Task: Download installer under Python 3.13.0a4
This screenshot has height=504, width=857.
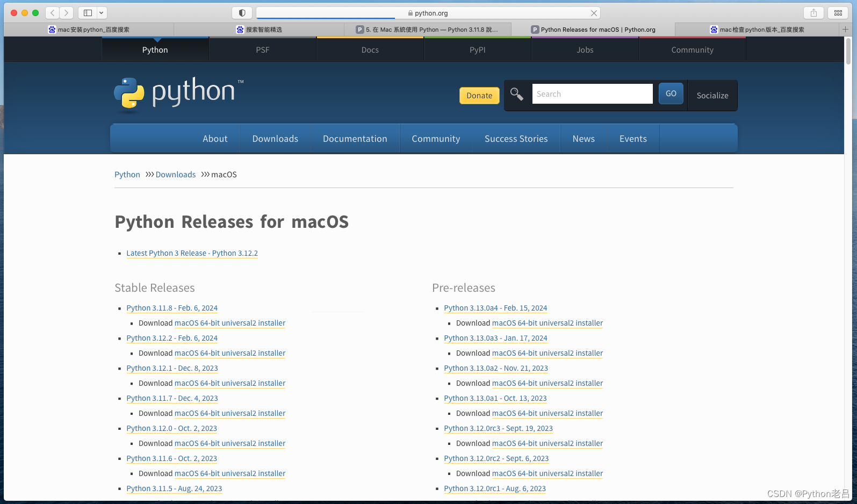Action: point(548,323)
